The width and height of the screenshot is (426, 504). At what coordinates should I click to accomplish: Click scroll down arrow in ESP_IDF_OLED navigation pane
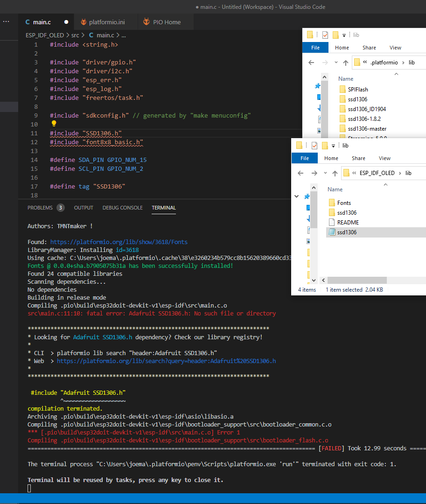click(314, 280)
